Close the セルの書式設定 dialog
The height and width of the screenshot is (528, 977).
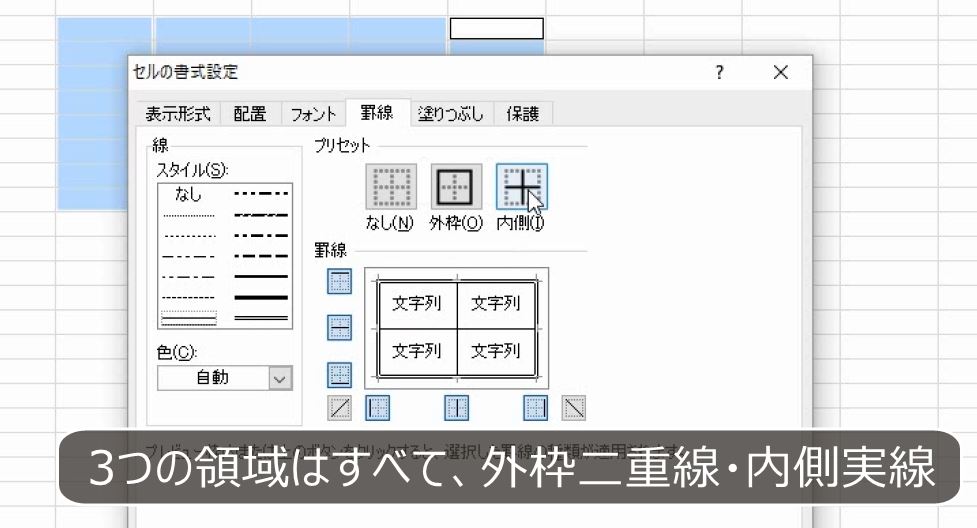[781, 72]
